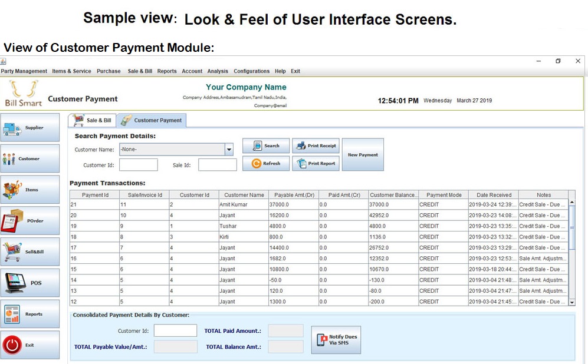
Task: Click the table scrollbar down arrow
Action: click(x=572, y=302)
